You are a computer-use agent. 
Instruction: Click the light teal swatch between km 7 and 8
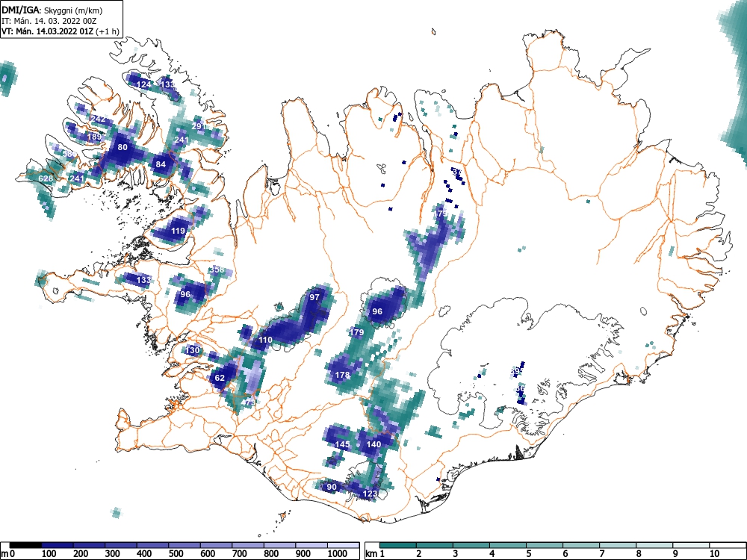tap(618, 545)
